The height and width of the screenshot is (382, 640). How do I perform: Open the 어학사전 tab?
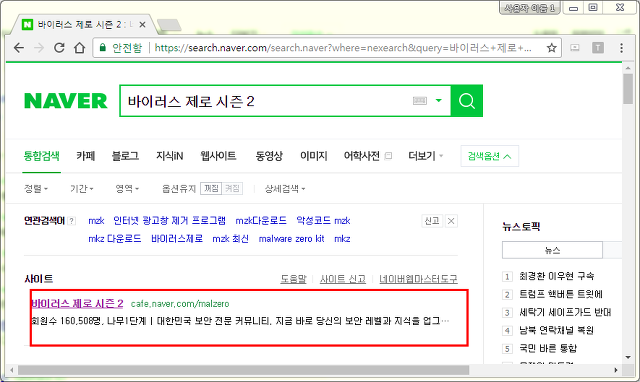(x=362, y=156)
